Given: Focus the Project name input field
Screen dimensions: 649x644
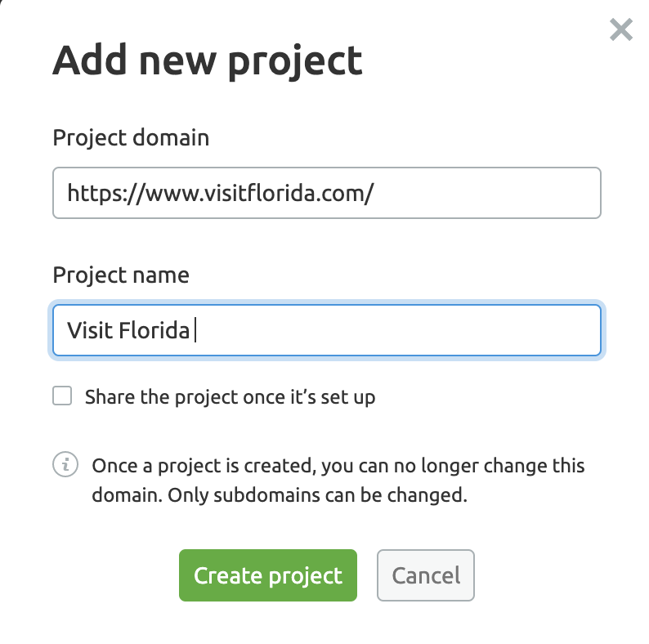Looking at the screenshot, I should coord(327,330).
